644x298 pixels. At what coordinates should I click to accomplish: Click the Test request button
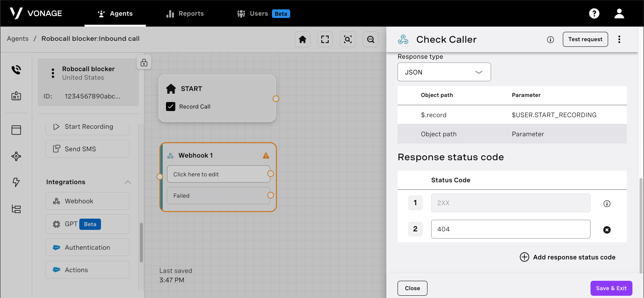click(585, 39)
